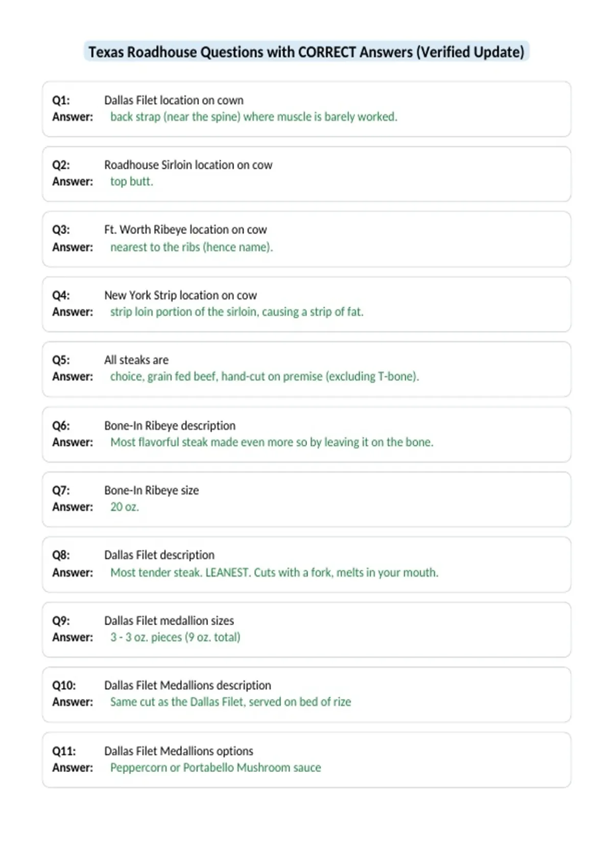
Task: Select the Bone-In Ribeye size question
Action: [x=152, y=491]
